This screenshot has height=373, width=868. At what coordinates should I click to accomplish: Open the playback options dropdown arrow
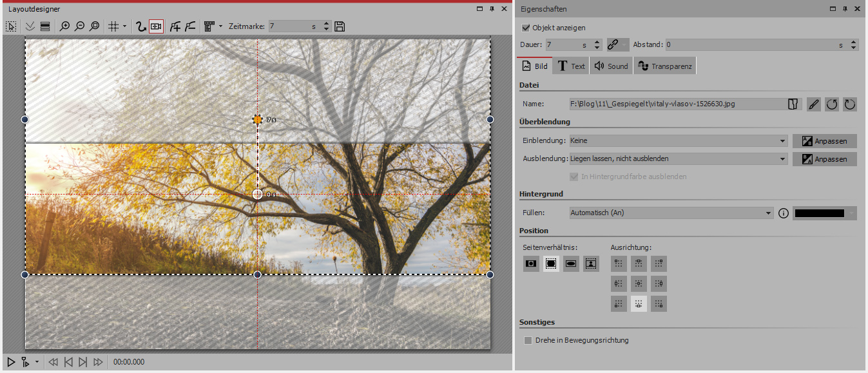point(37,362)
